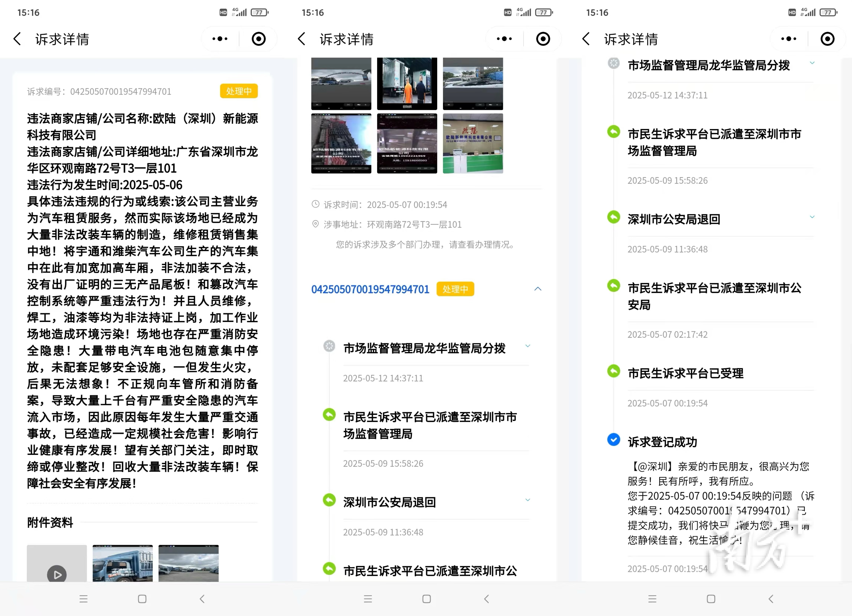Tap 诉求登记成功 blue check timeline marker
Viewport: 852px width, 616px height.
point(613,440)
